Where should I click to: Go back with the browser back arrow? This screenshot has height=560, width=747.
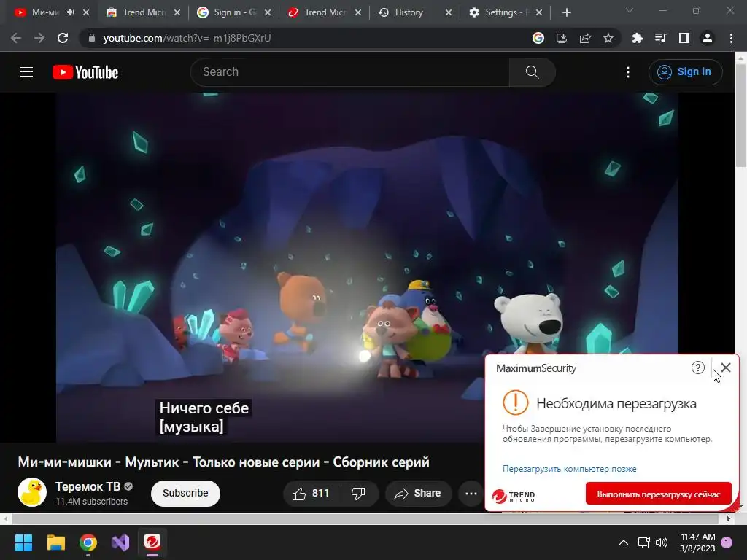pyautogui.click(x=16, y=38)
